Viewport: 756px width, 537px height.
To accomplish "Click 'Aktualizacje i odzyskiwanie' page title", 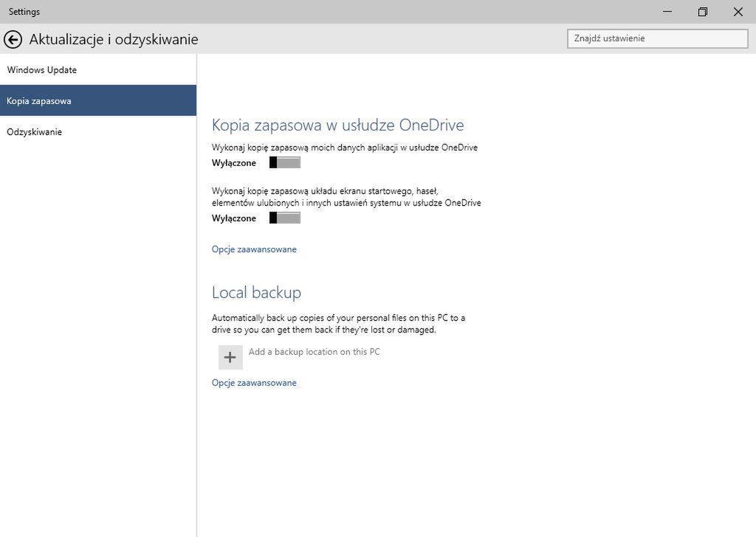I will (114, 39).
